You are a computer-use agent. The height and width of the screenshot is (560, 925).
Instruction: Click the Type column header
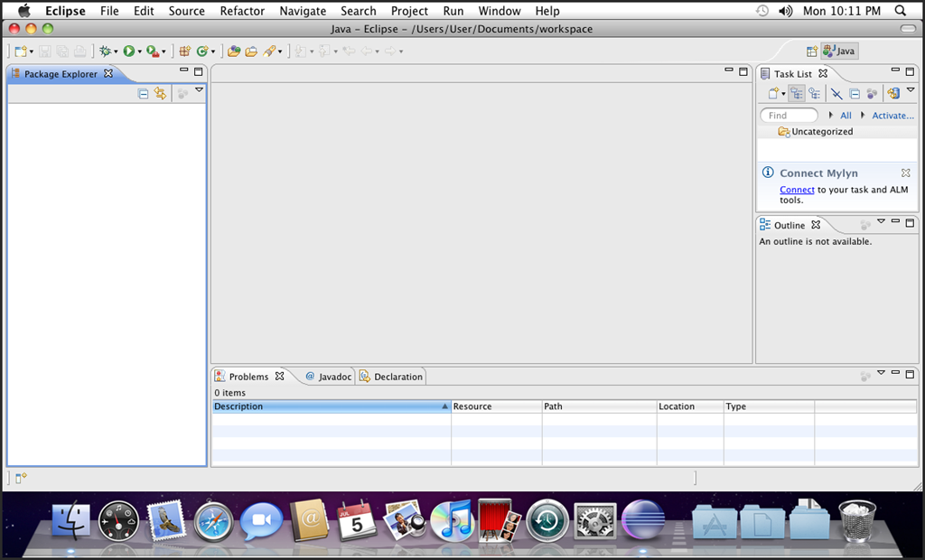tap(770, 406)
